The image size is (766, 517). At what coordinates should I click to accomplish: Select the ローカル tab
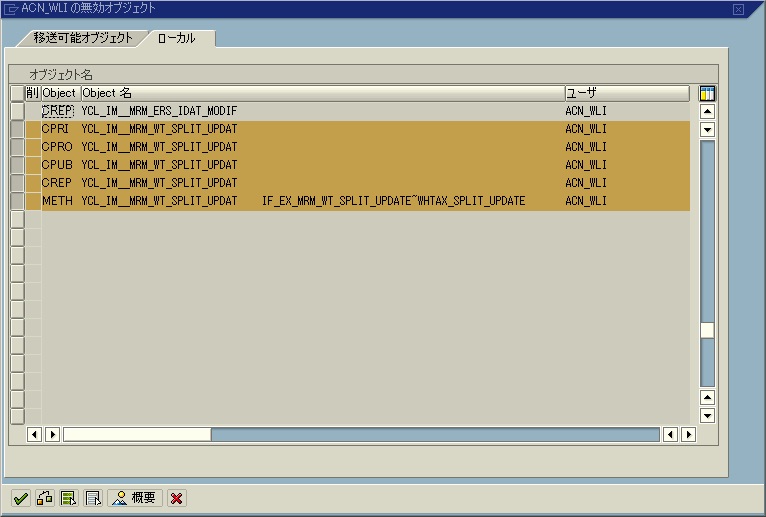[x=176, y=38]
